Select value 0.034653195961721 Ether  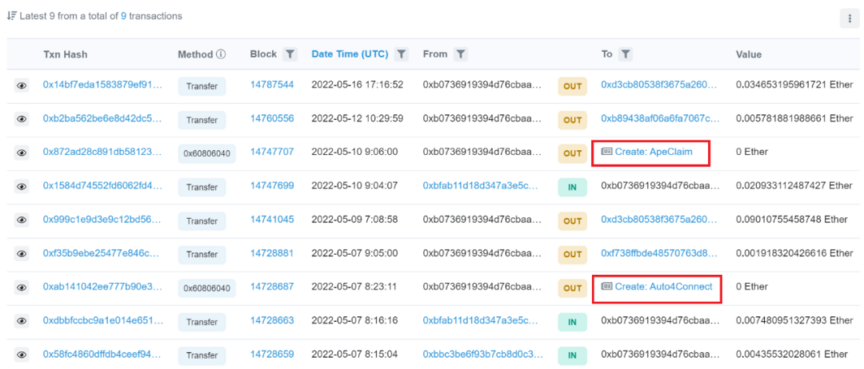point(794,85)
